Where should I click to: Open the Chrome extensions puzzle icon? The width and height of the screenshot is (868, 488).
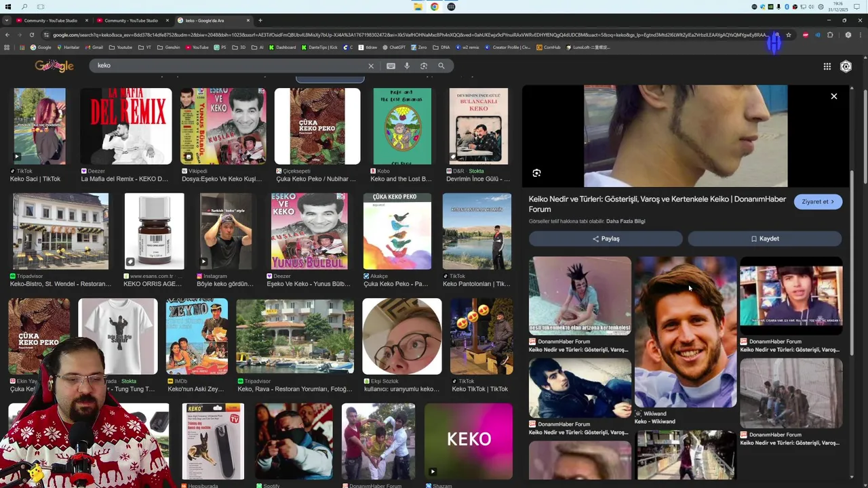click(830, 35)
